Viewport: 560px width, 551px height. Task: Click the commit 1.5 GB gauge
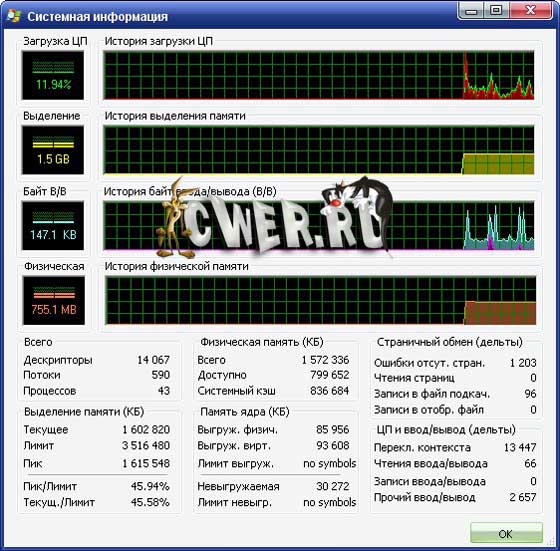point(53,150)
